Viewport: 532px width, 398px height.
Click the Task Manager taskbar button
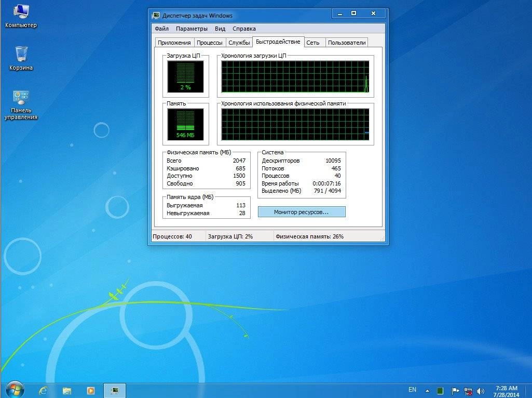[115, 391]
